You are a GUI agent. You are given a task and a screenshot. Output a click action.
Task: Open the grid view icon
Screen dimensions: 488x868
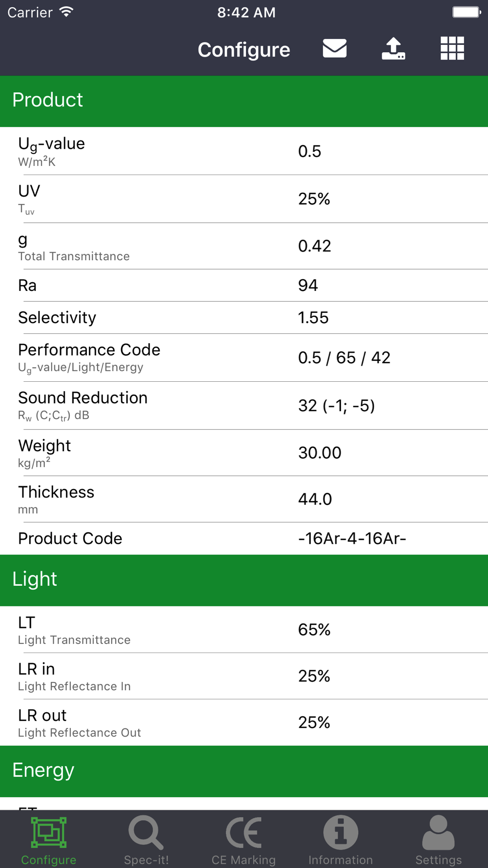[452, 49]
